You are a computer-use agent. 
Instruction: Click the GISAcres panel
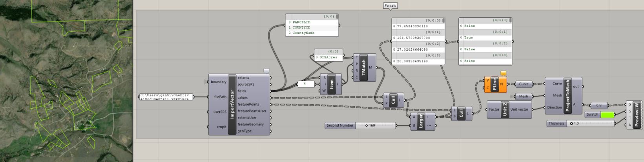point(329,55)
